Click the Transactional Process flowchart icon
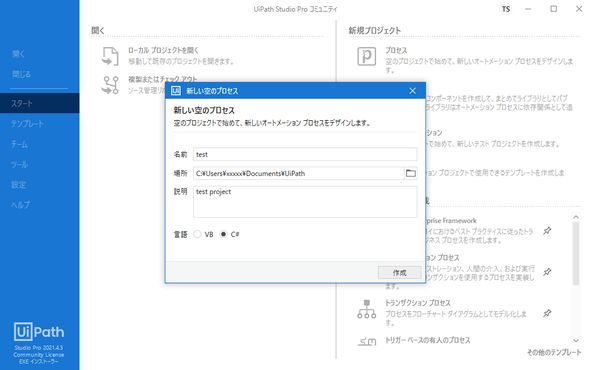The height and width of the screenshot is (370, 592). pos(367,309)
